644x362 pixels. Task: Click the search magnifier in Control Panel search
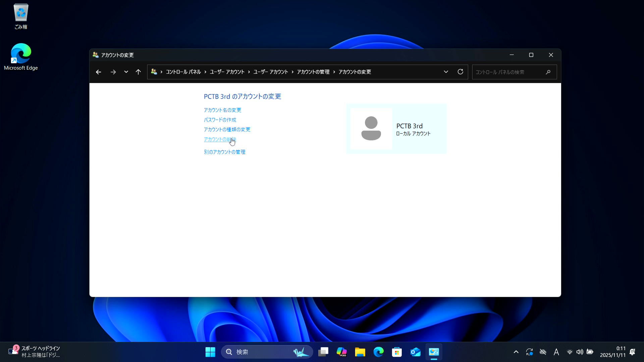(548, 72)
